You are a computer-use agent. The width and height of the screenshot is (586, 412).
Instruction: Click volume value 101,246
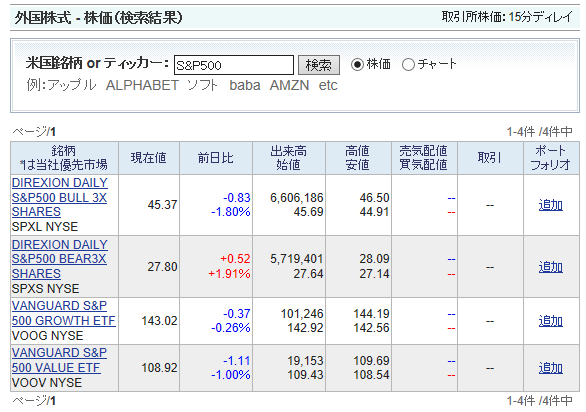point(302,314)
